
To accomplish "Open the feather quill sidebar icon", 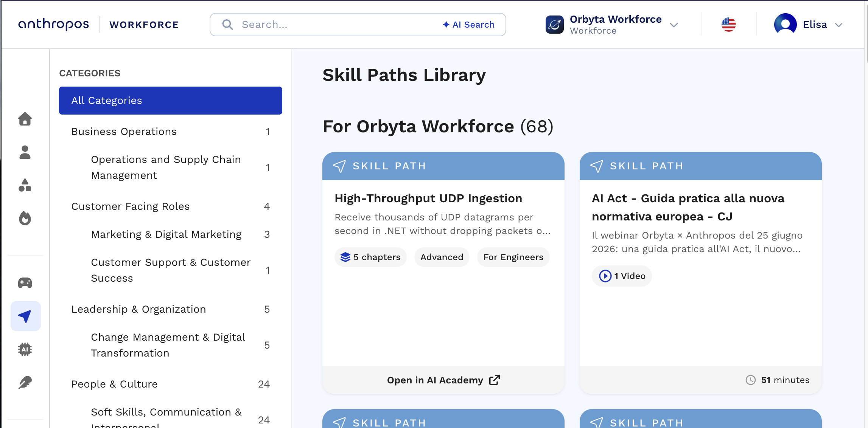I will [x=25, y=383].
